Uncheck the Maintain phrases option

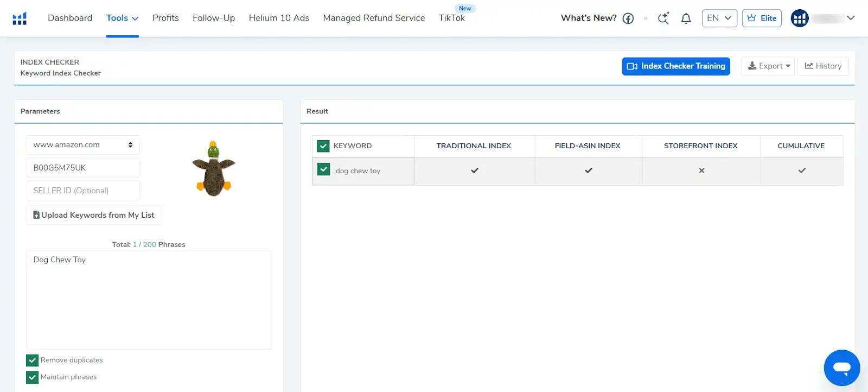coord(33,377)
